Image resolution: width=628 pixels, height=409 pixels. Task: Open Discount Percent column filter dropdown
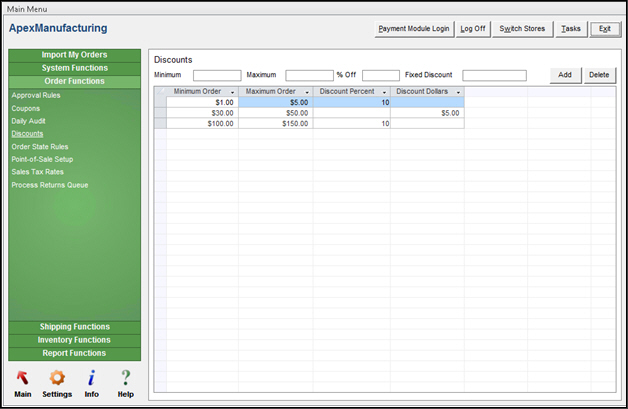383,92
